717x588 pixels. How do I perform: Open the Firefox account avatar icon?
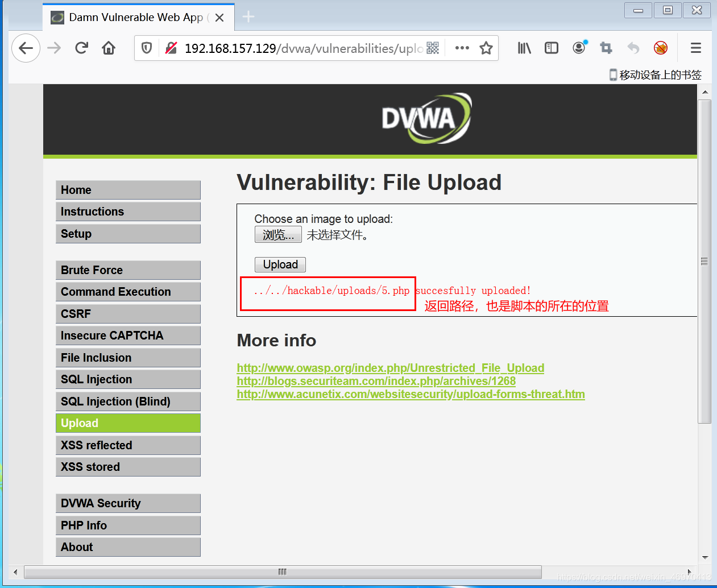point(579,48)
